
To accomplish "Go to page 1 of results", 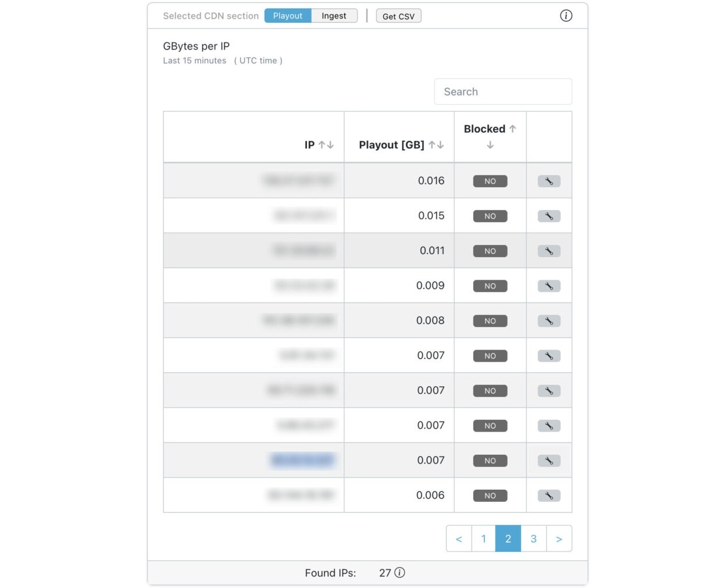I will [483, 539].
